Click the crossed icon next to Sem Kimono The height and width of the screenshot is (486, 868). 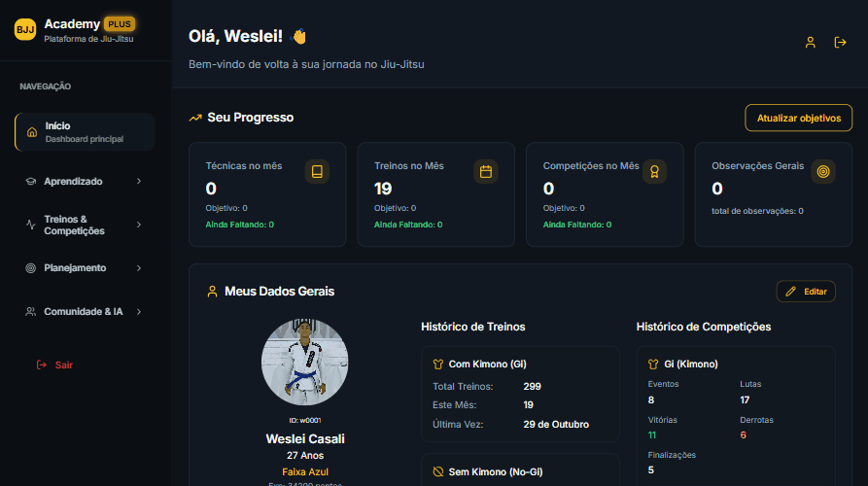(437, 471)
